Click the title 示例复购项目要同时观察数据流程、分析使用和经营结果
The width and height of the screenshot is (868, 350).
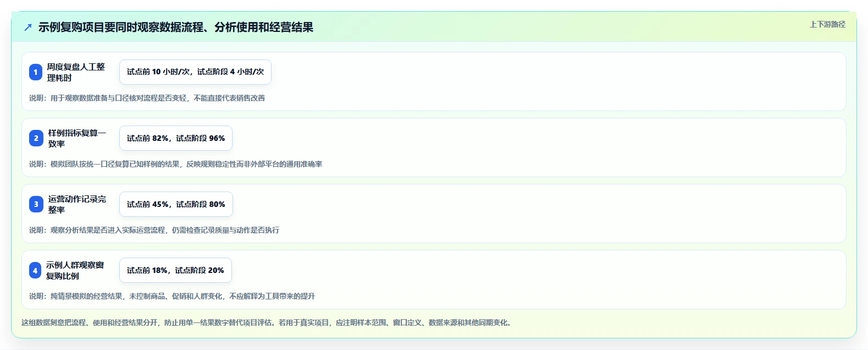coord(176,27)
